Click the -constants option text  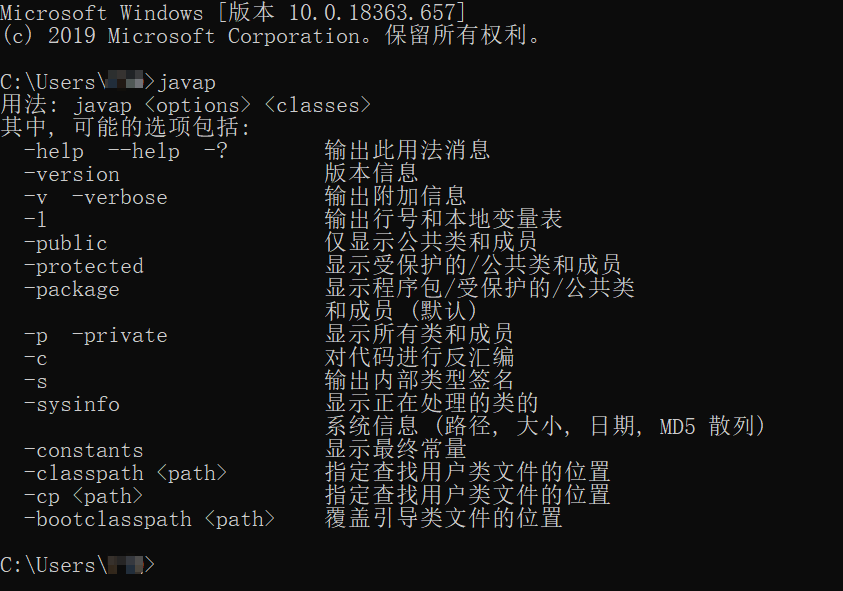coord(84,450)
